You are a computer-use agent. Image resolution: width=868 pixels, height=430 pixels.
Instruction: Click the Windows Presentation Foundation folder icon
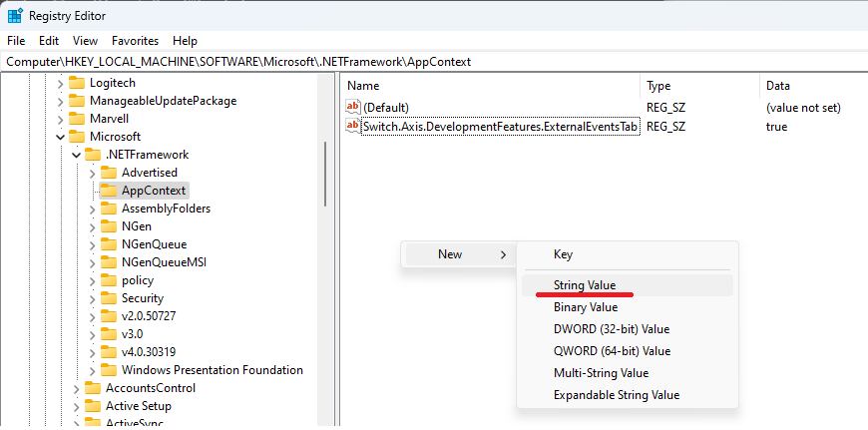coord(109,370)
